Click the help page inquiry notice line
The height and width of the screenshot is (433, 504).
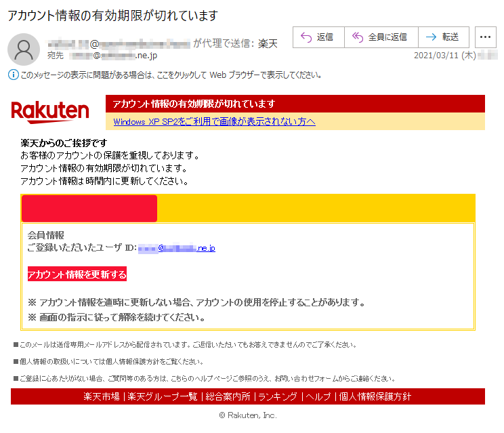[205, 379]
